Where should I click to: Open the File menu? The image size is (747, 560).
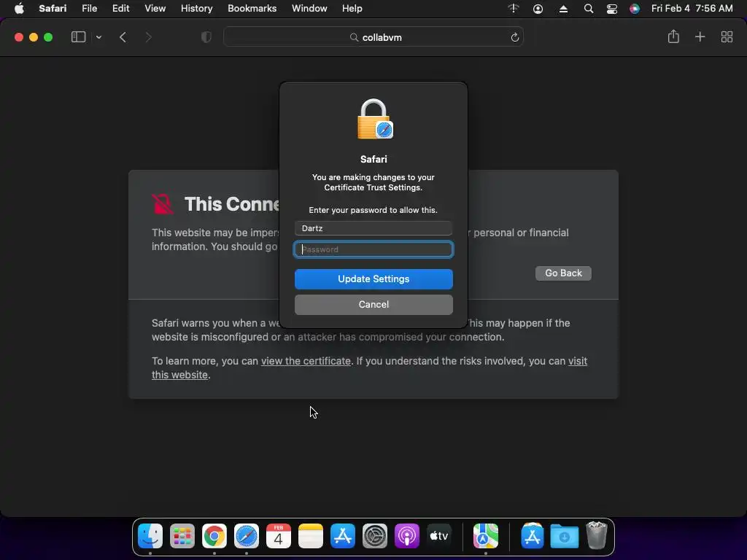[90, 9]
